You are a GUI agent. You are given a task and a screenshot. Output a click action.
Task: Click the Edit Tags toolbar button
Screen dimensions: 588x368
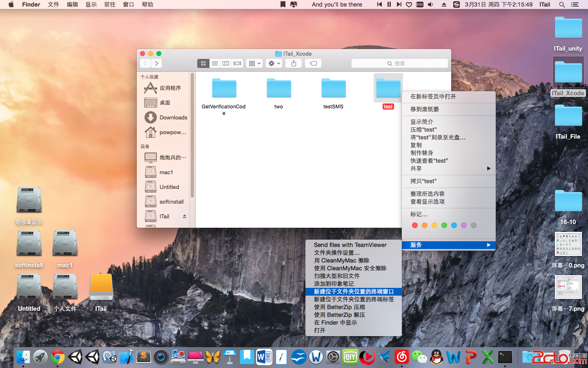[313, 63]
